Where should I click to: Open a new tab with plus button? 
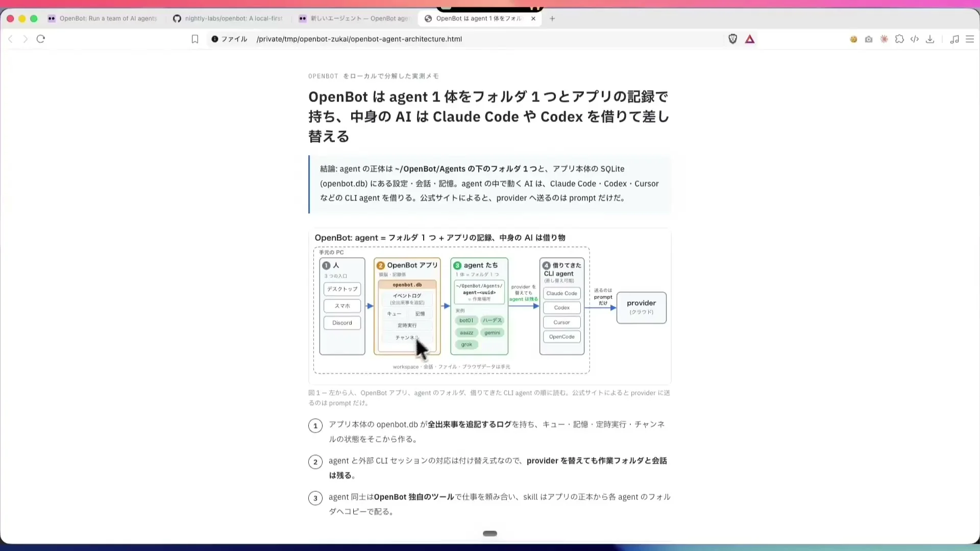pyautogui.click(x=552, y=18)
